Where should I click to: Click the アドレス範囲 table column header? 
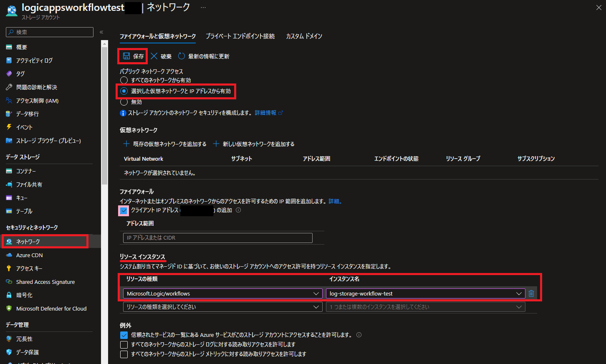pos(316,159)
